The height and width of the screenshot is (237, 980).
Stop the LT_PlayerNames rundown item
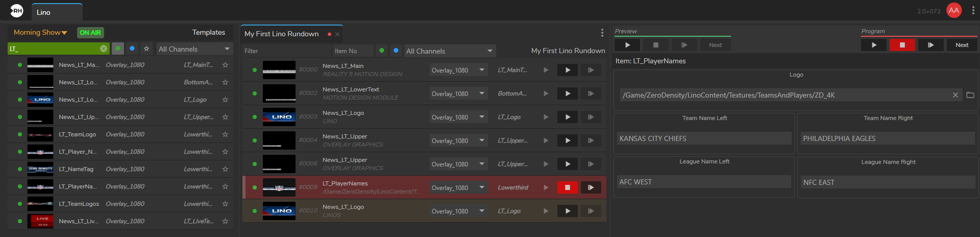567,187
